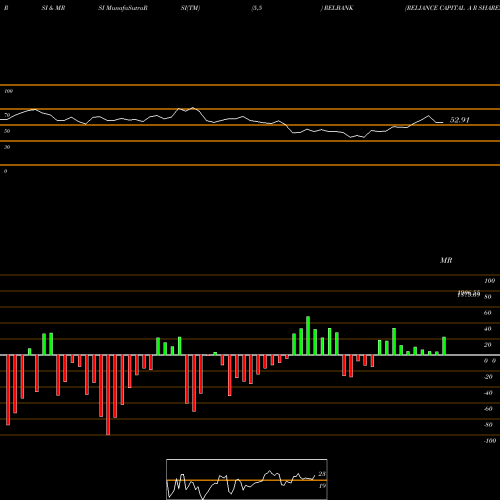500x500 pixels.
Task: Click the 60 label on MR axis
Action: 488,313
